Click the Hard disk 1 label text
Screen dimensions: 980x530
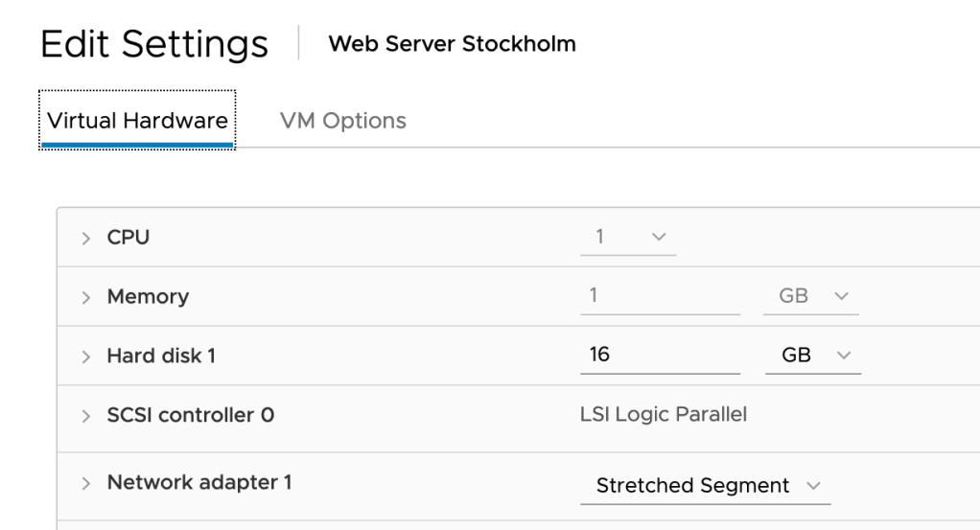[161, 357]
